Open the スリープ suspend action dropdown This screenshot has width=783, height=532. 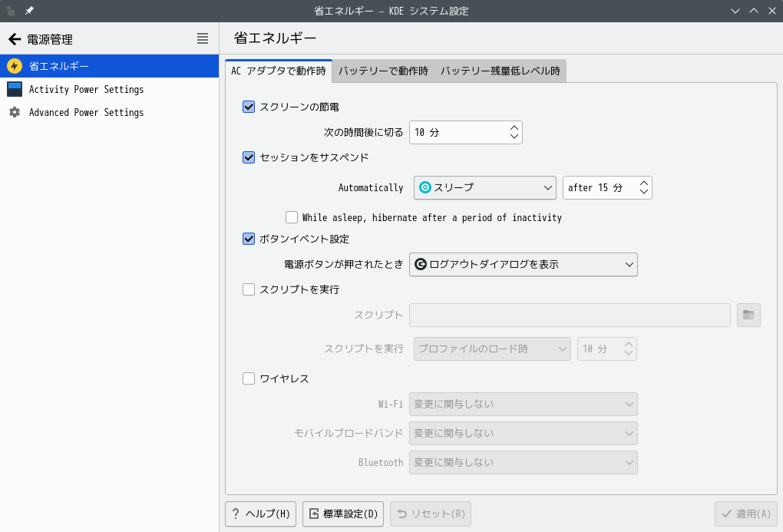[x=484, y=187]
